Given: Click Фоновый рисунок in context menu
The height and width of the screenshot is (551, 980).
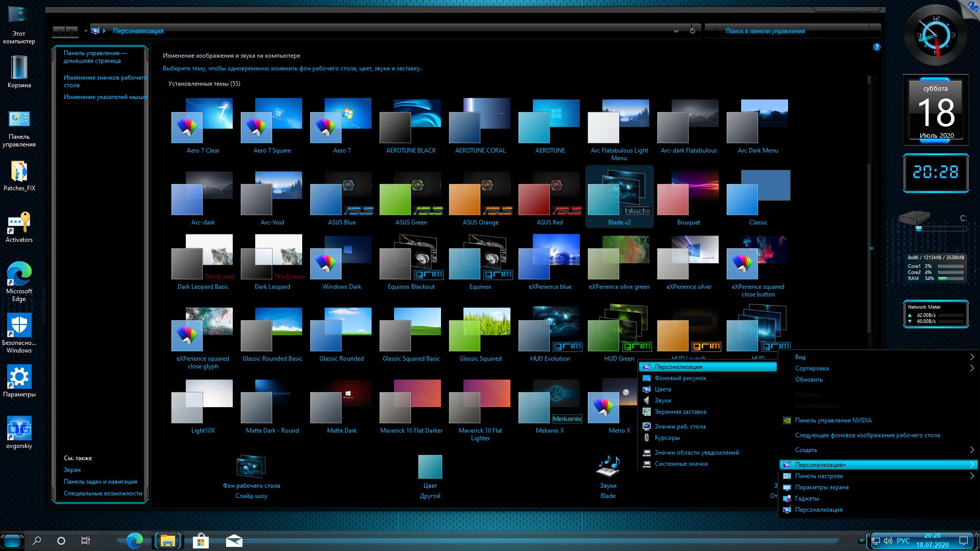Looking at the screenshot, I should pyautogui.click(x=680, y=378).
